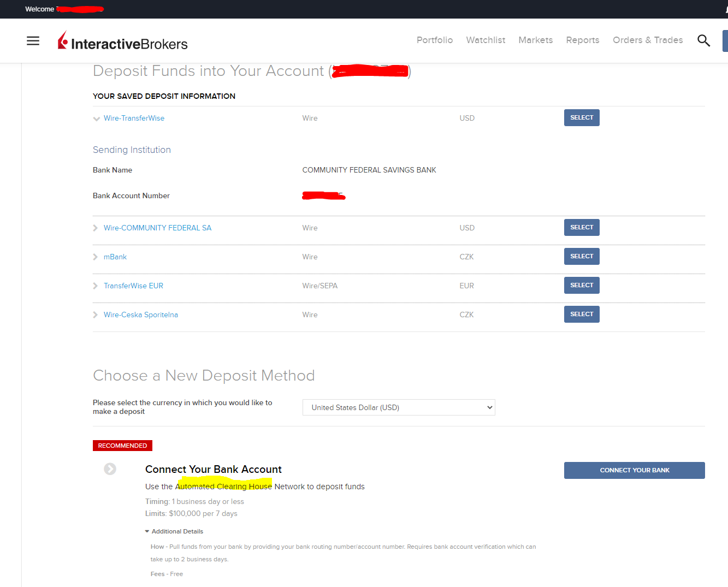Select the Wire-Ceska Sporitelna deposit
The height and width of the screenshot is (587, 728).
coord(582,315)
